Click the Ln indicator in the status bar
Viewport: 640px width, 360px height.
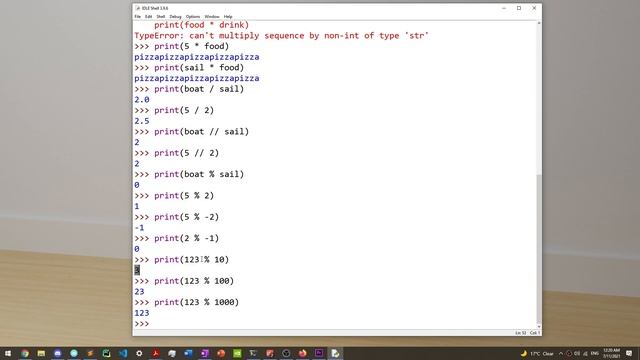tap(520, 333)
